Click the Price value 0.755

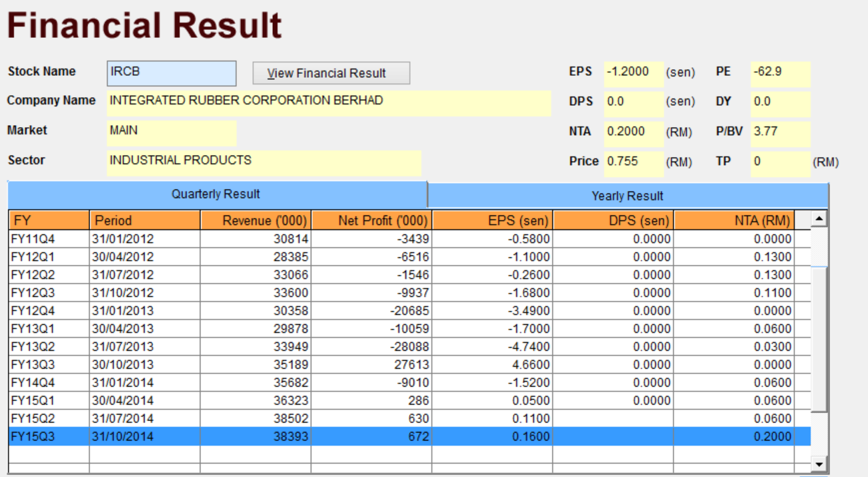[x=634, y=164]
